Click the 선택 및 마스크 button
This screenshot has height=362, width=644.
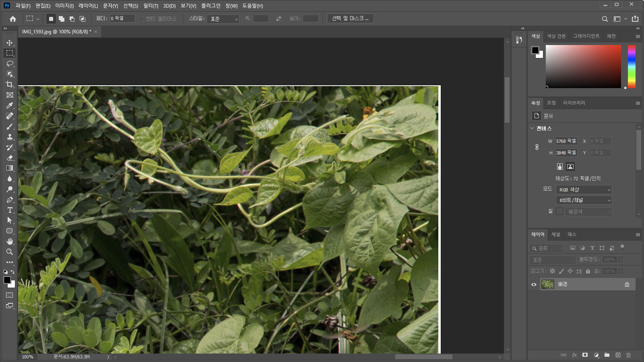(350, 19)
